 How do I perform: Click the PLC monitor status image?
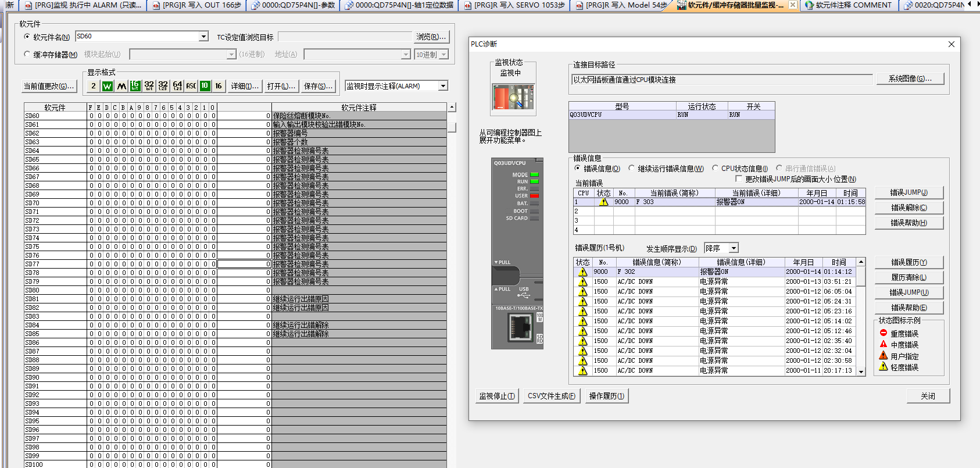[513, 97]
